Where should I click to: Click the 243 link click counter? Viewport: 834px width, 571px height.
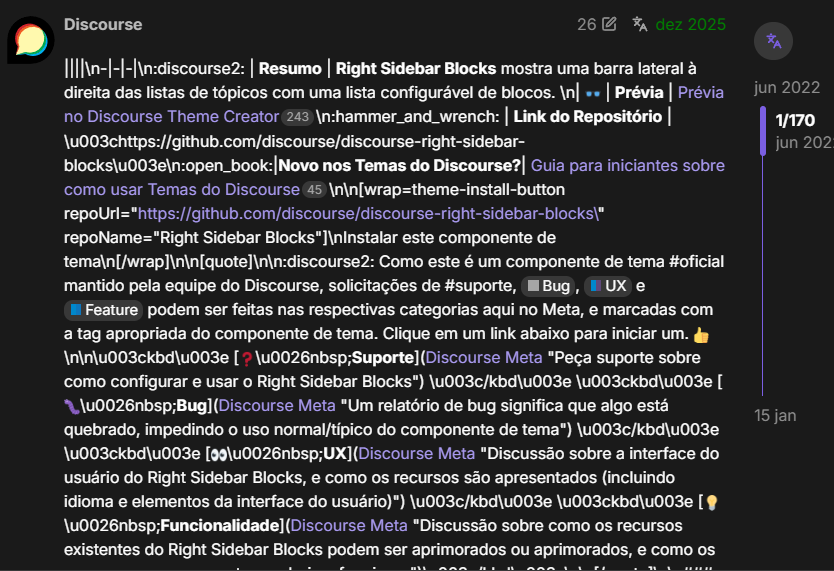tap(297, 116)
